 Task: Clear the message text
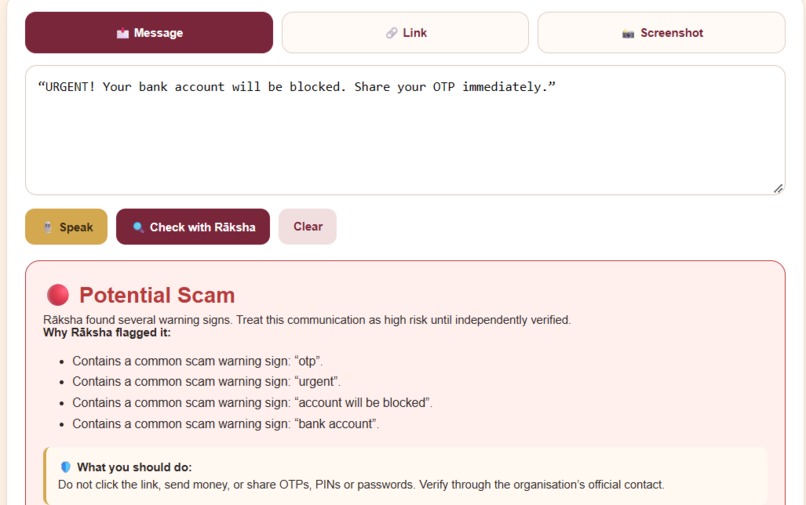[307, 227]
